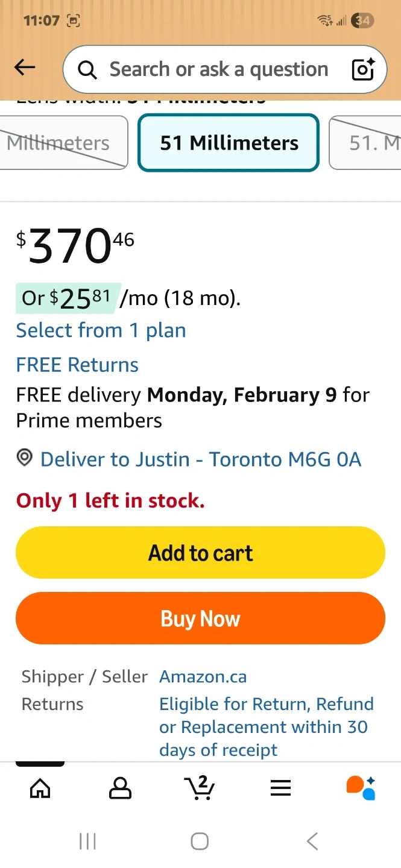Open Select from 1 plan

click(101, 330)
